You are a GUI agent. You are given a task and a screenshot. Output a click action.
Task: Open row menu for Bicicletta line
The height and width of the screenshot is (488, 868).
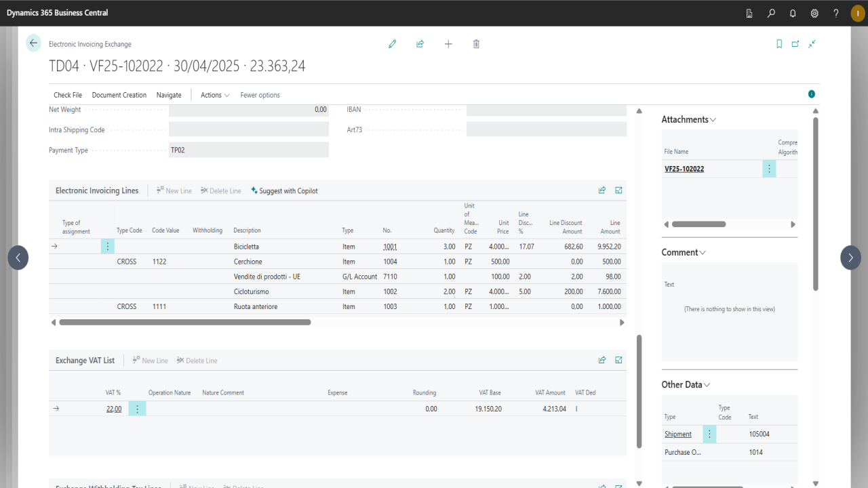(x=107, y=247)
